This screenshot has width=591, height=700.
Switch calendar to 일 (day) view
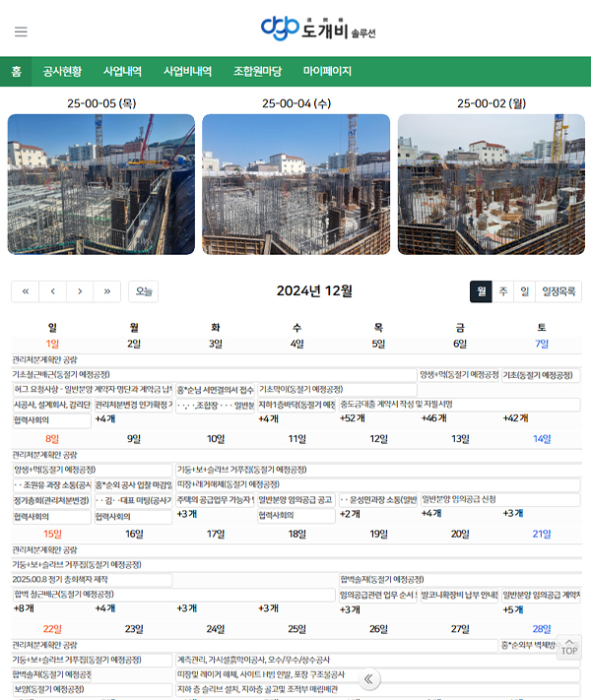point(525,291)
